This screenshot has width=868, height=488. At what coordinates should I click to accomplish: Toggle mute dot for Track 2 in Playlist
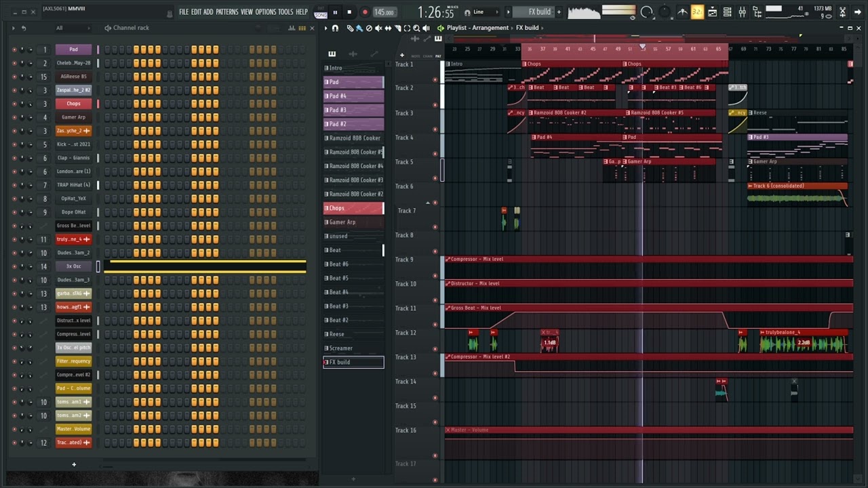[435, 105]
